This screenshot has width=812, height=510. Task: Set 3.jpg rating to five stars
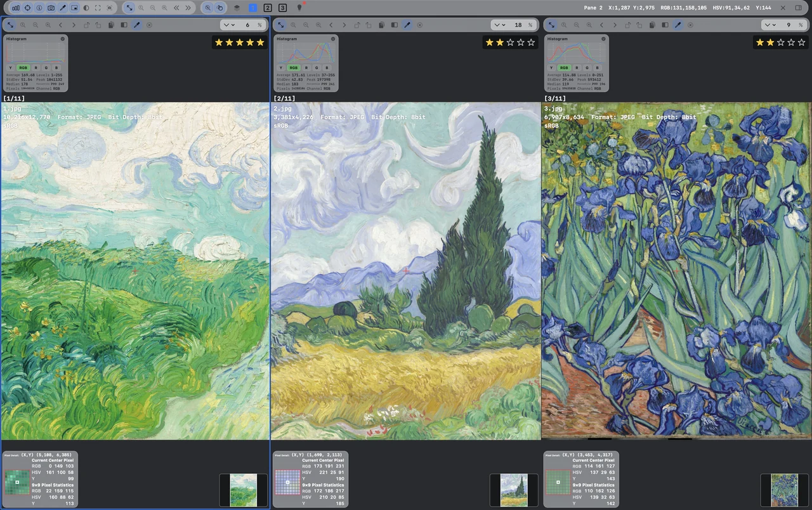tap(802, 43)
